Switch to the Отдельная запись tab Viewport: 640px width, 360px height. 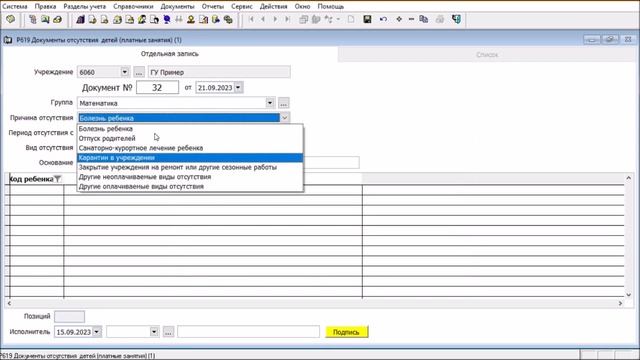(x=170, y=54)
